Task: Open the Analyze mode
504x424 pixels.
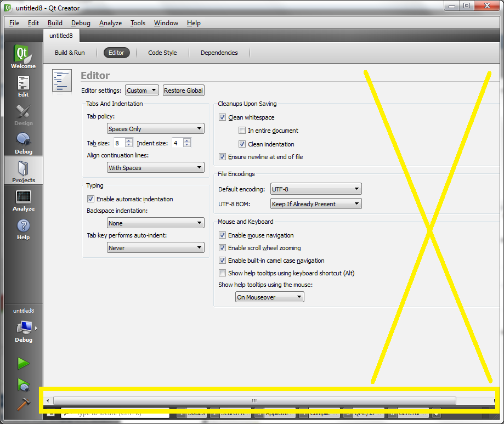Action: (23, 200)
